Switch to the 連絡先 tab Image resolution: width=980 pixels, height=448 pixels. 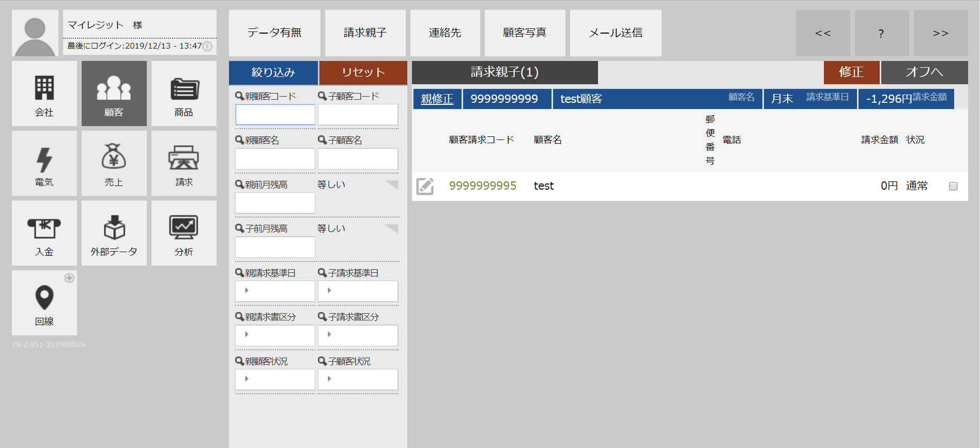[x=445, y=33]
